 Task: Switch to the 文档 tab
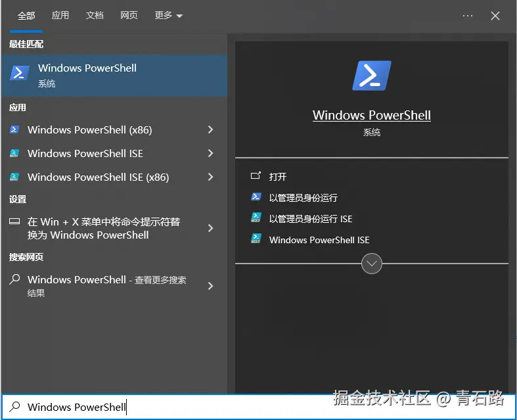tap(95, 16)
